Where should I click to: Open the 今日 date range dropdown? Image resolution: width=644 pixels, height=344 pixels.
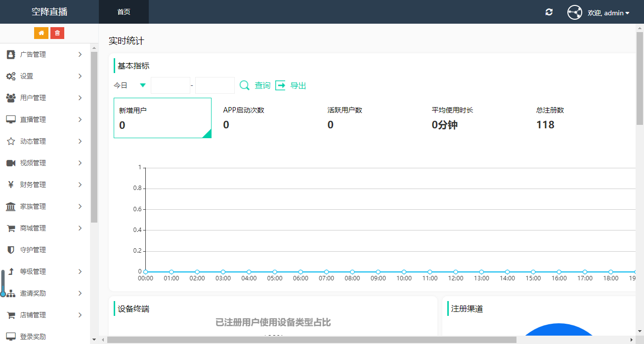[x=129, y=85]
